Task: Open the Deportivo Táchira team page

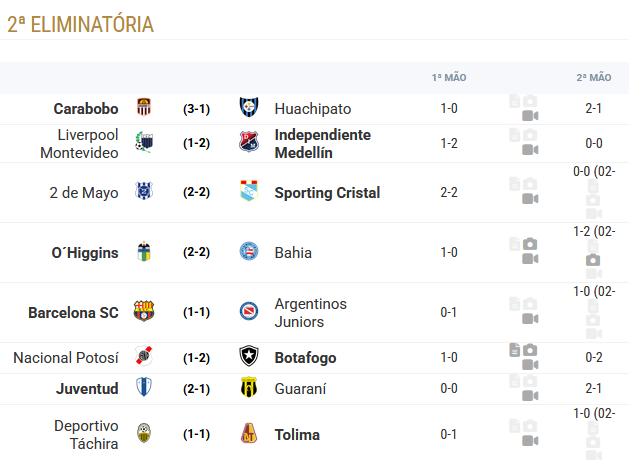Action: coord(86,434)
